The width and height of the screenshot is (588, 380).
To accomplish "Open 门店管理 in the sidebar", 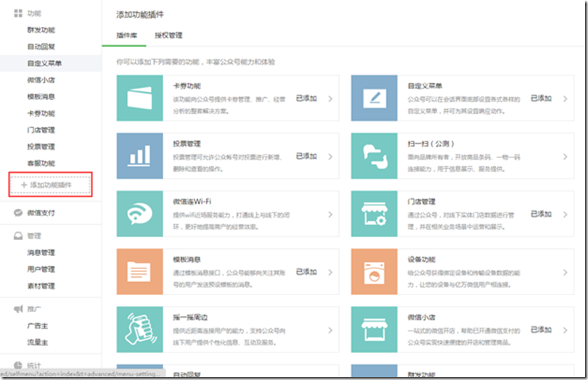I will coord(41,130).
